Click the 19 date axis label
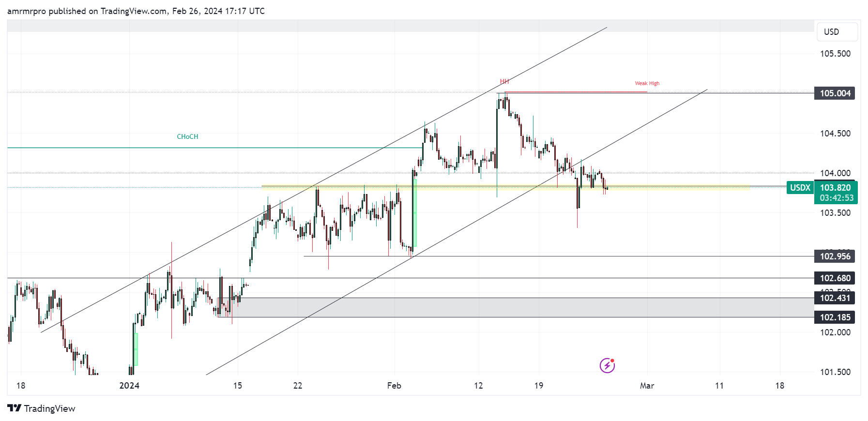The width and height of the screenshot is (868, 421). [539, 386]
